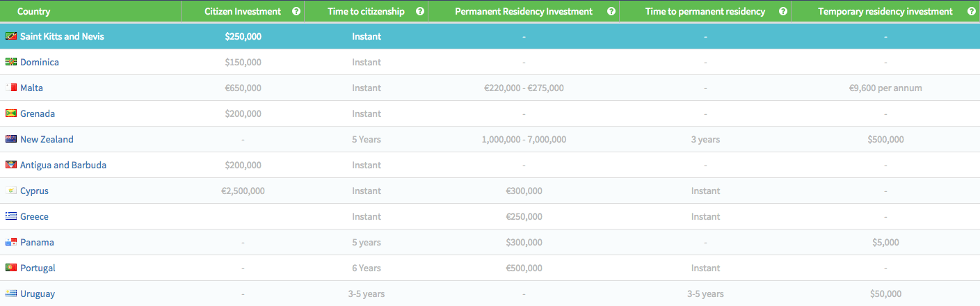Screen dimensions: 980x306
Task: Select the $500,000 temporary residency cell
Action: tap(885, 139)
